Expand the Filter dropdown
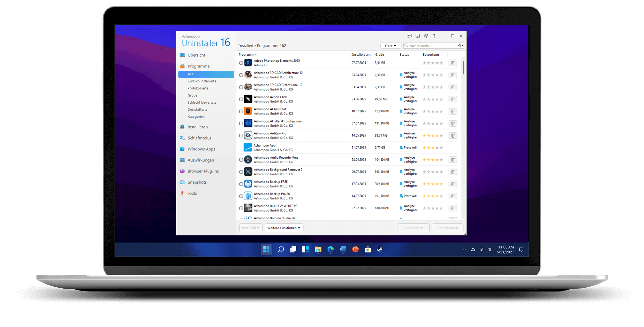The height and width of the screenshot is (327, 644). [x=391, y=46]
